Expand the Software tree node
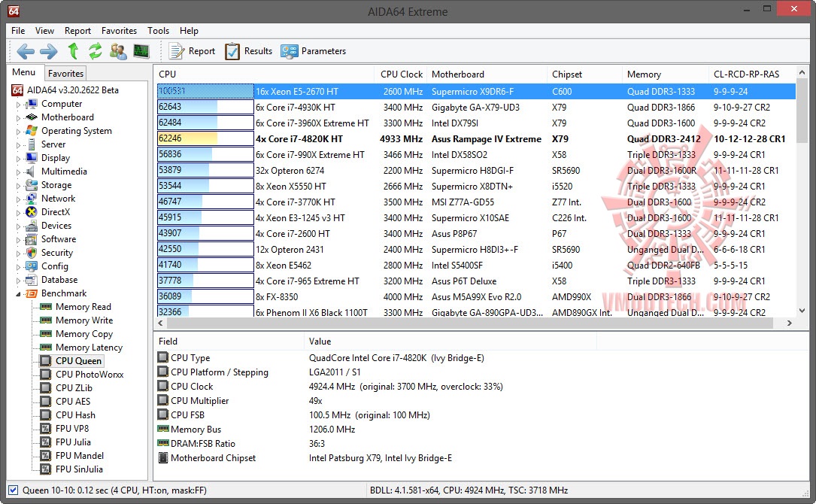The height and width of the screenshot is (504, 816). point(18,240)
